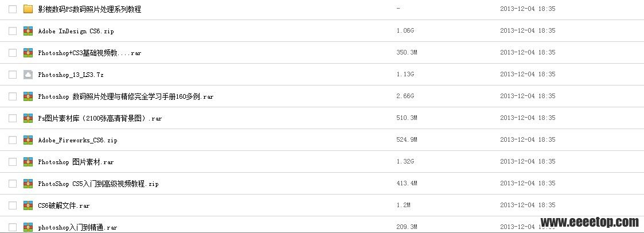Screen dimensions: 644x233
Task: Click archive icon beside Ps图片素材库 rar file
Action: pyautogui.click(x=28, y=118)
